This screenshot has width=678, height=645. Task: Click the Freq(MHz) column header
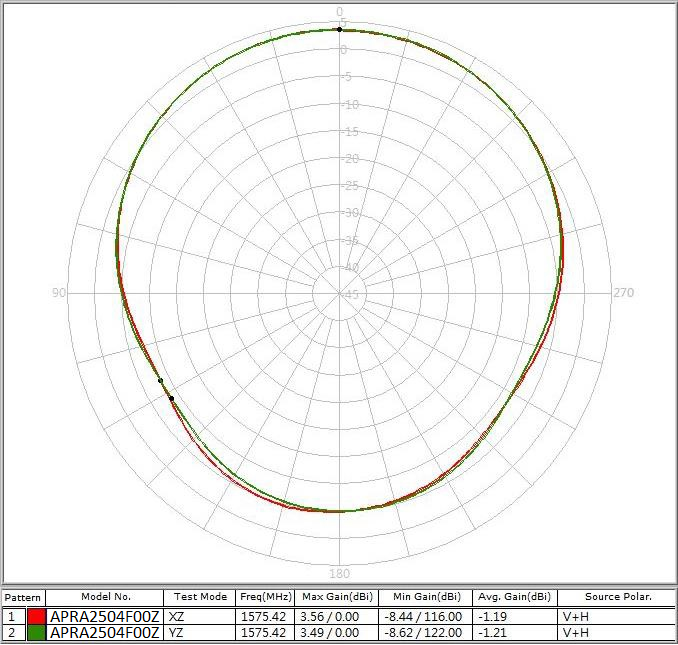point(265,597)
